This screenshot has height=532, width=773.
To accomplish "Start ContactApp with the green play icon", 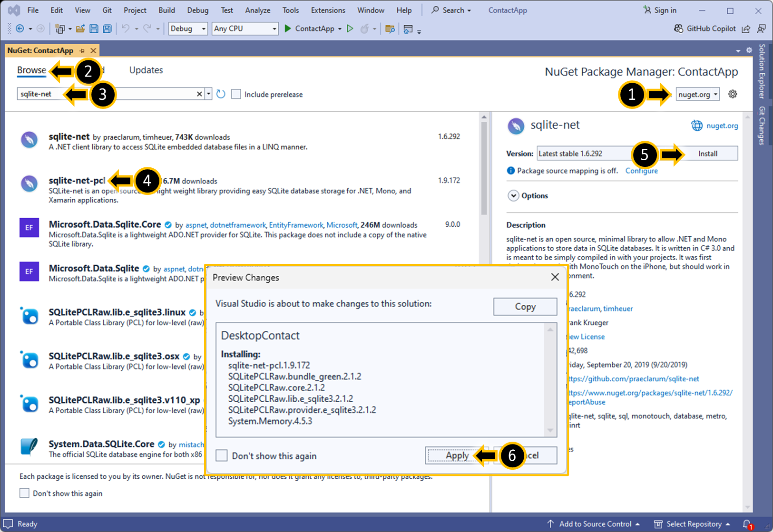I will click(288, 29).
